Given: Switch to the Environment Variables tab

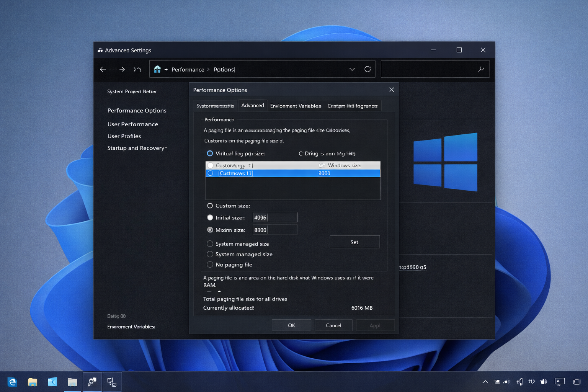Looking at the screenshot, I should tap(296, 106).
